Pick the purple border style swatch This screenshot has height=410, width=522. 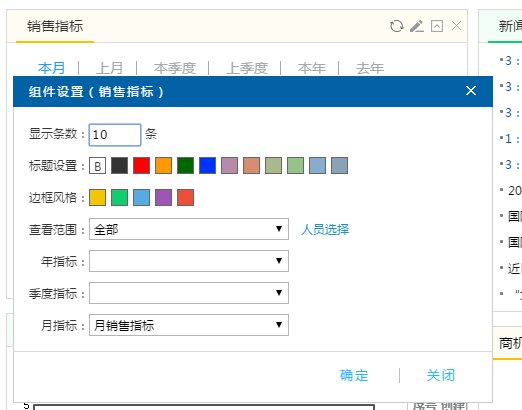point(163,198)
